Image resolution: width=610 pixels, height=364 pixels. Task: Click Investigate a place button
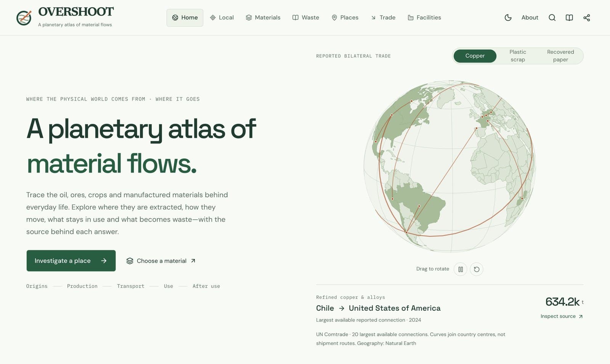click(71, 261)
